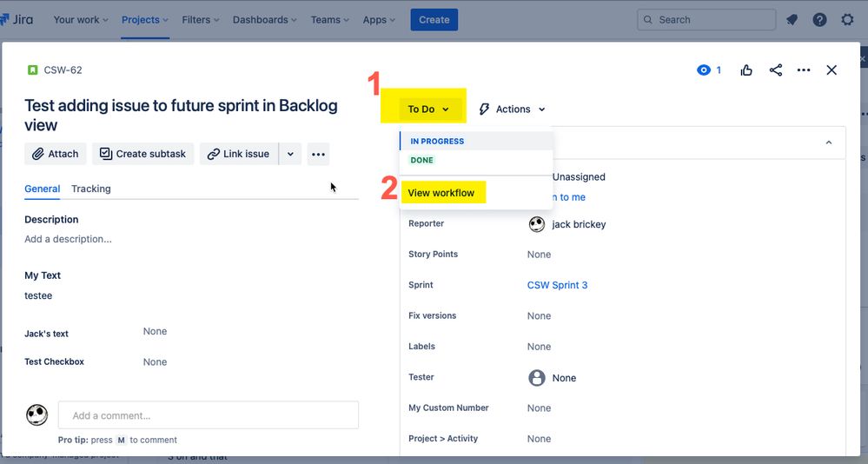Open the Actions dropdown
Screen dimensions: 868x464
point(513,109)
